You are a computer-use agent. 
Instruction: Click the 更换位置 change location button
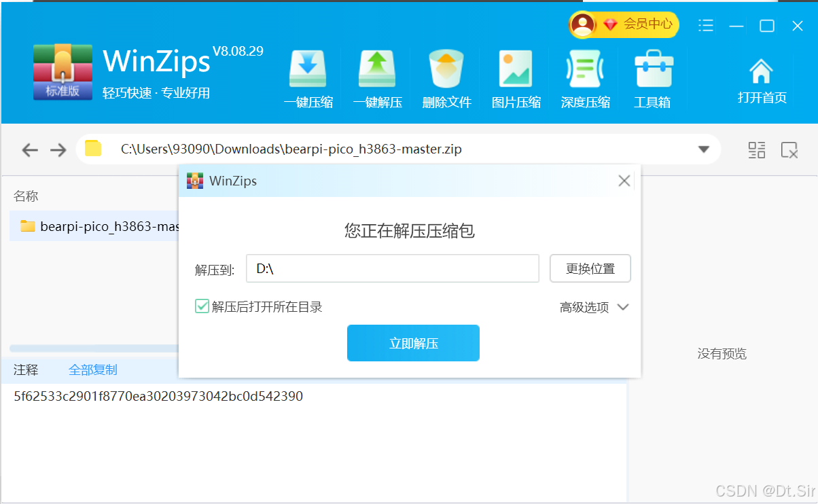(x=590, y=268)
